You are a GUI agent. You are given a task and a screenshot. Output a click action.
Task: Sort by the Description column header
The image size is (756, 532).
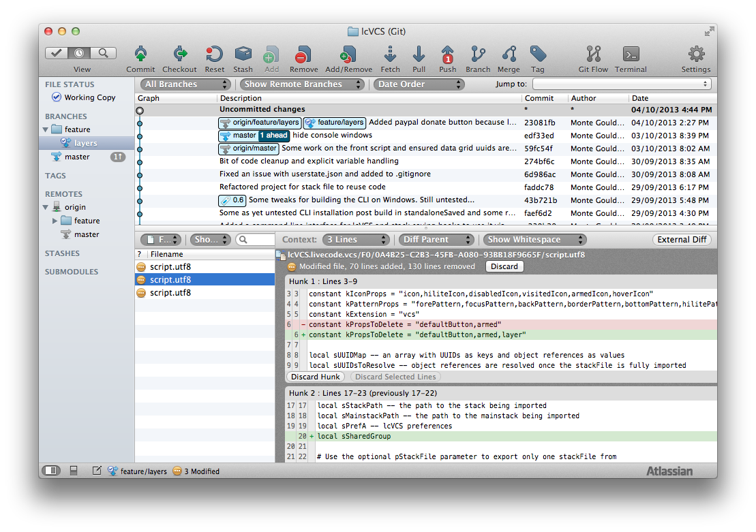[369, 98]
